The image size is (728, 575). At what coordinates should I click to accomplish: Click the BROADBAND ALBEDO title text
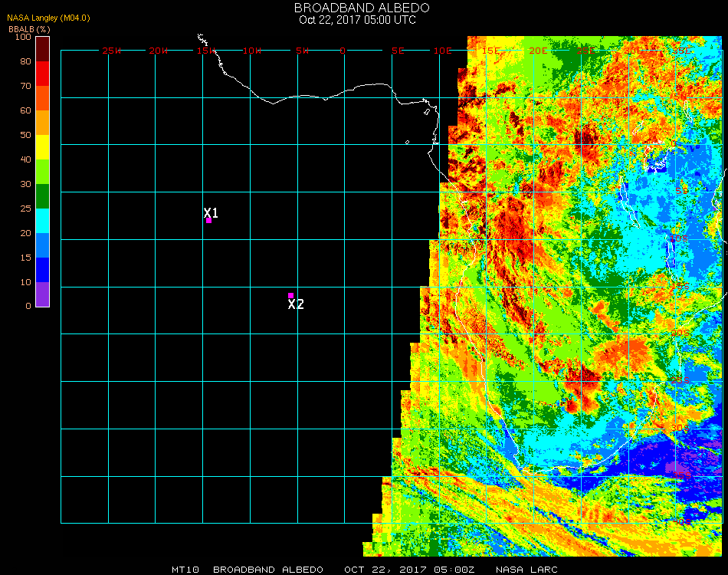[x=362, y=8]
